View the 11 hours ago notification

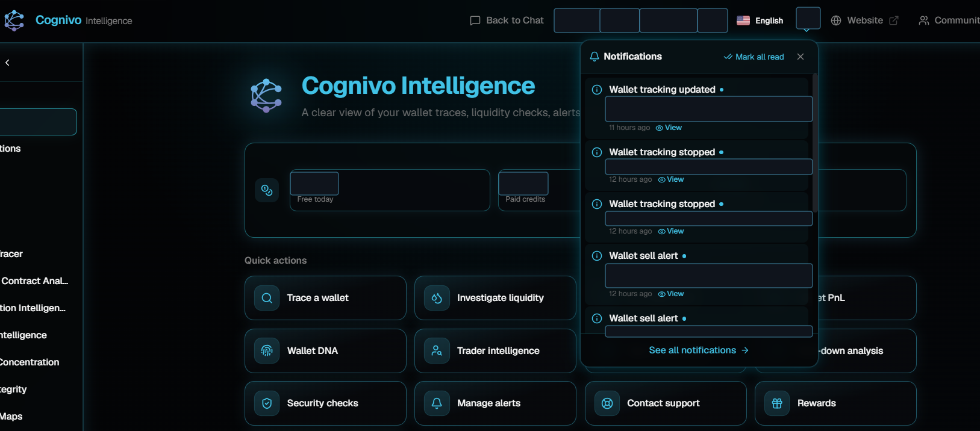pyautogui.click(x=669, y=128)
